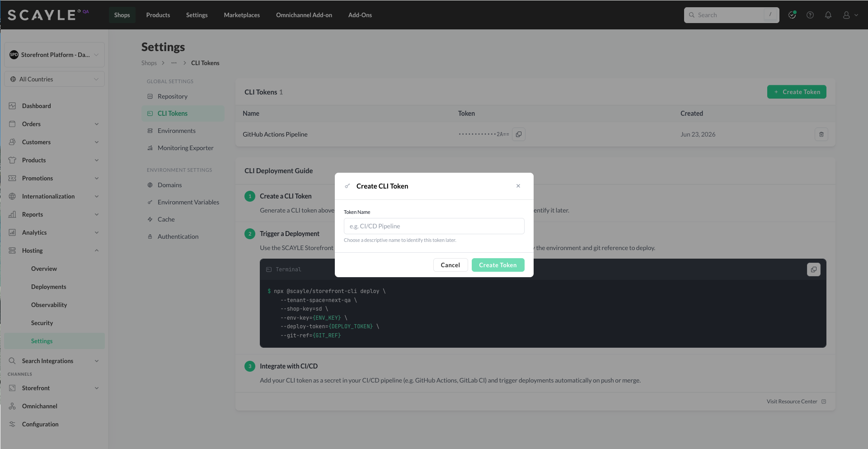Viewport: 868px width, 449px height.
Task: Open the Marketplaces top menu
Action: tap(242, 15)
